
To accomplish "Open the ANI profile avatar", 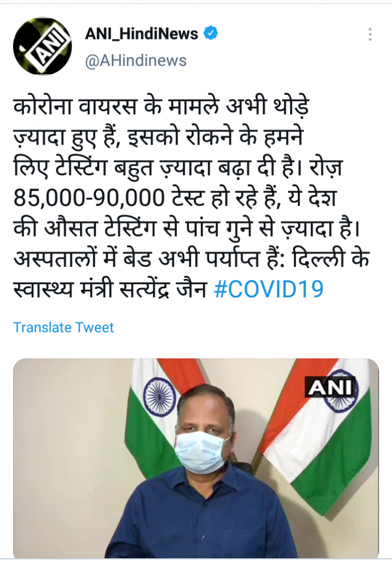I will (43, 46).
